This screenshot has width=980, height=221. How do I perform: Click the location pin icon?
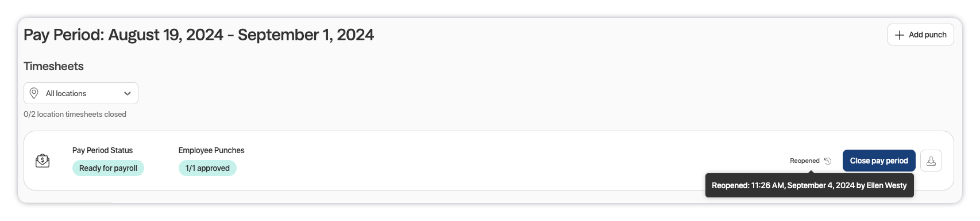click(x=34, y=93)
